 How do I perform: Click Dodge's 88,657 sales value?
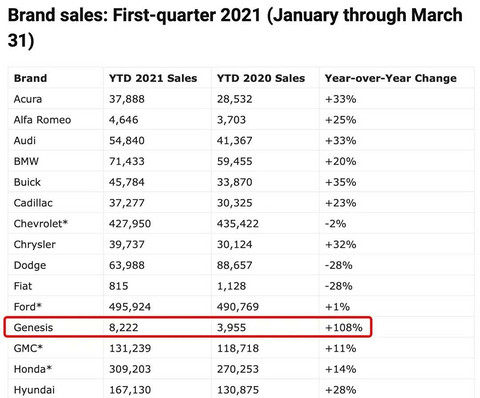click(235, 265)
